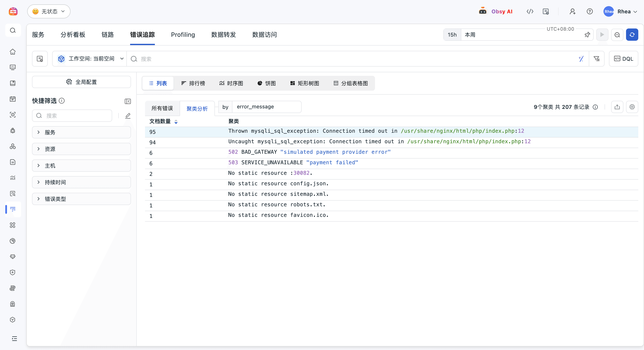644x350 pixels.
Task: Switch view to 时序图
Action: (x=231, y=83)
